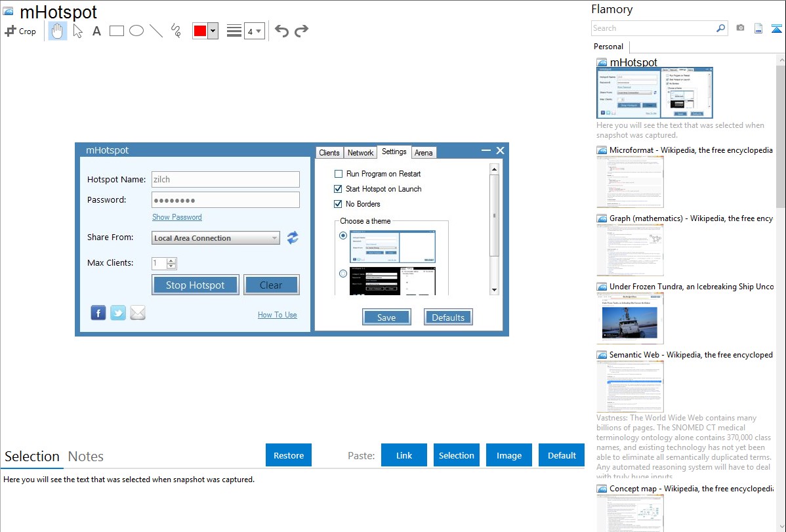Open the Share From Local Area Connection dropdown

click(216, 238)
